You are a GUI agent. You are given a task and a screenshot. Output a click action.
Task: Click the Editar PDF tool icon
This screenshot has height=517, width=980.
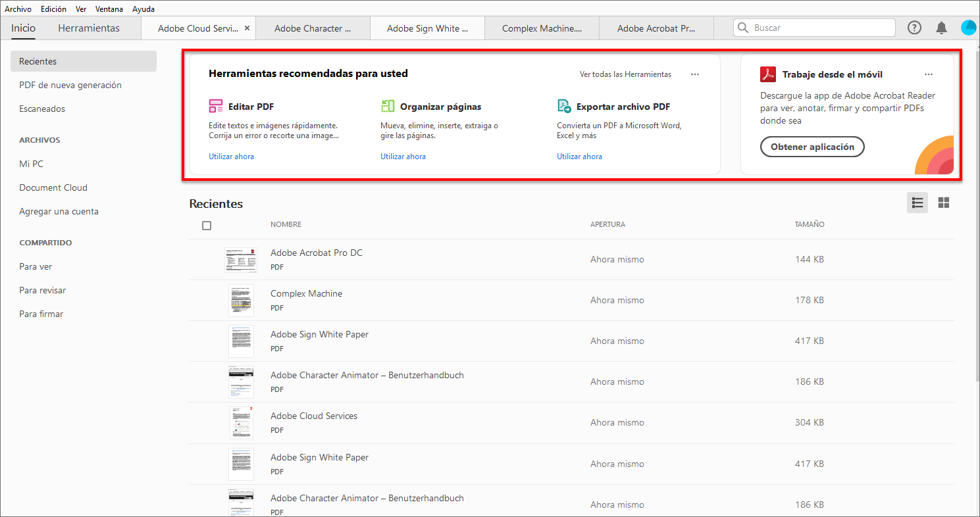point(216,107)
